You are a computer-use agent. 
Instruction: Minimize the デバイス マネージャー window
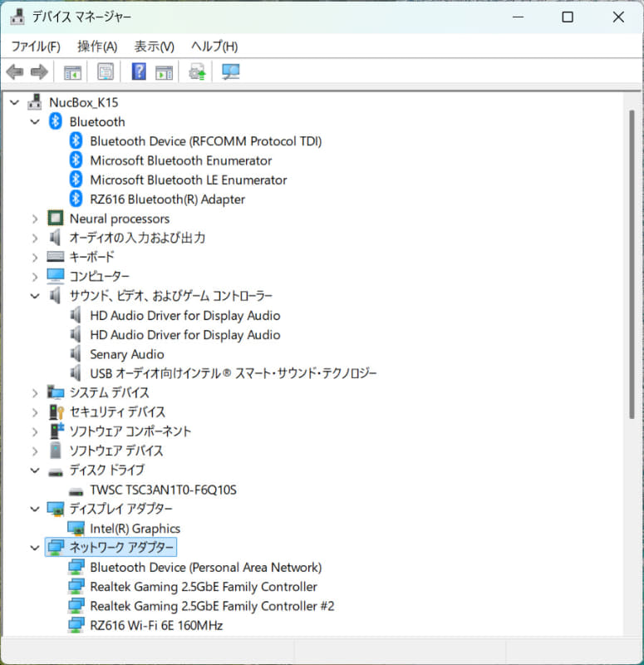pos(518,17)
